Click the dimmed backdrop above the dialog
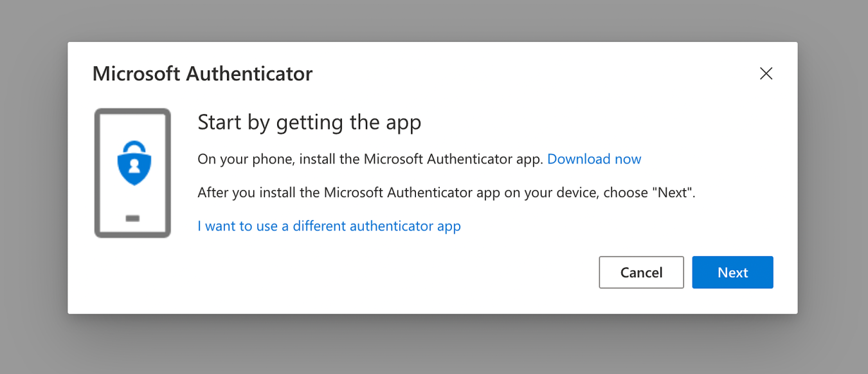This screenshot has width=868, height=374. click(434, 19)
